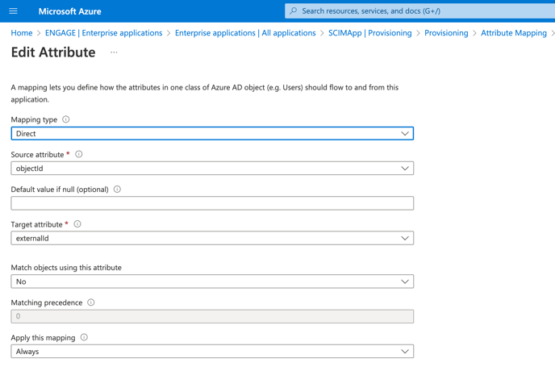555x392 pixels.
Task: Expand Match objects using this attribute dropdown
Action: point(212,281)
